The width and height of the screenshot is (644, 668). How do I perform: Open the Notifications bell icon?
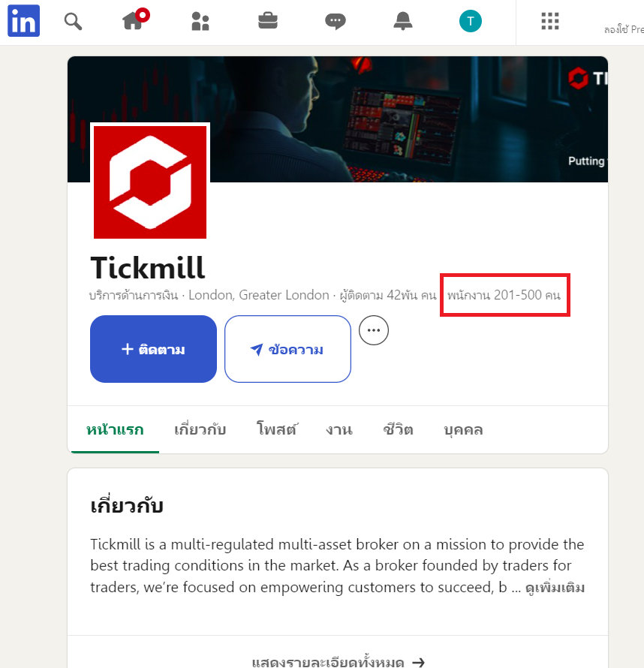point(402,21)
